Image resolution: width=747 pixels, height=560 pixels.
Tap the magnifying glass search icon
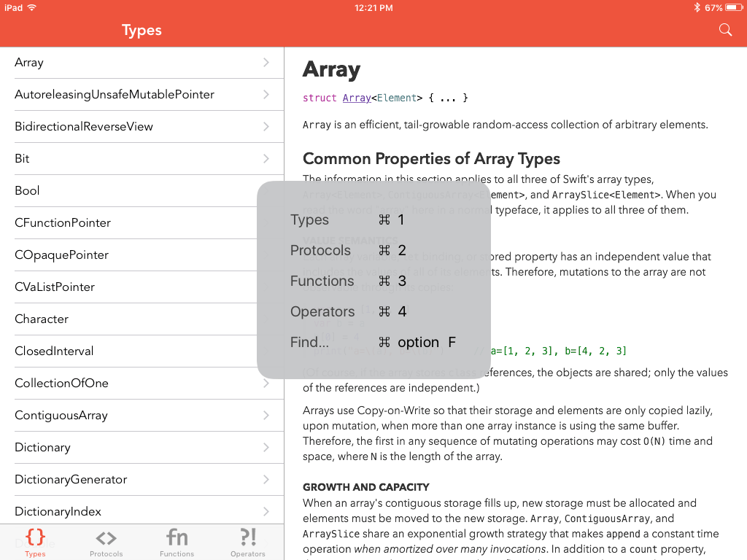point(724,30)
